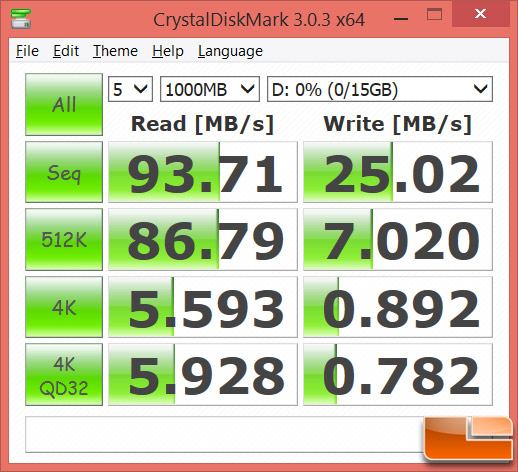Open the Language menu
This screenshot has height=472, width=518.
[230, 51]
